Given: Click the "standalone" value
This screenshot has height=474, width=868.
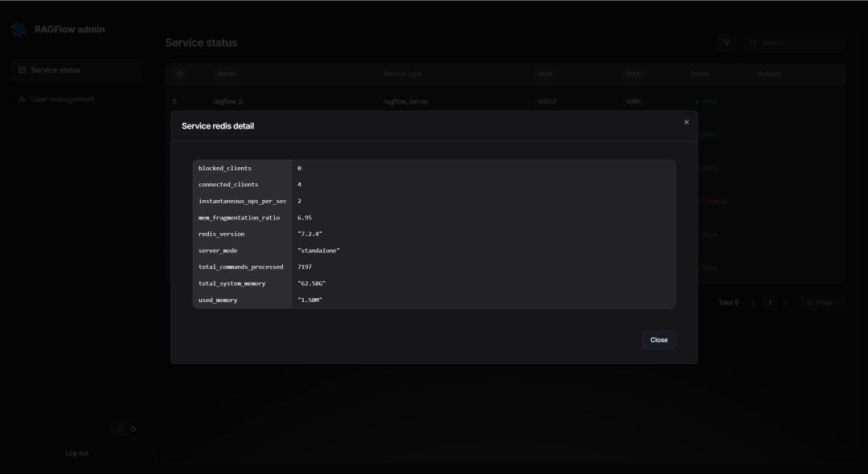Looking at the screenshot, I should 318,251.
